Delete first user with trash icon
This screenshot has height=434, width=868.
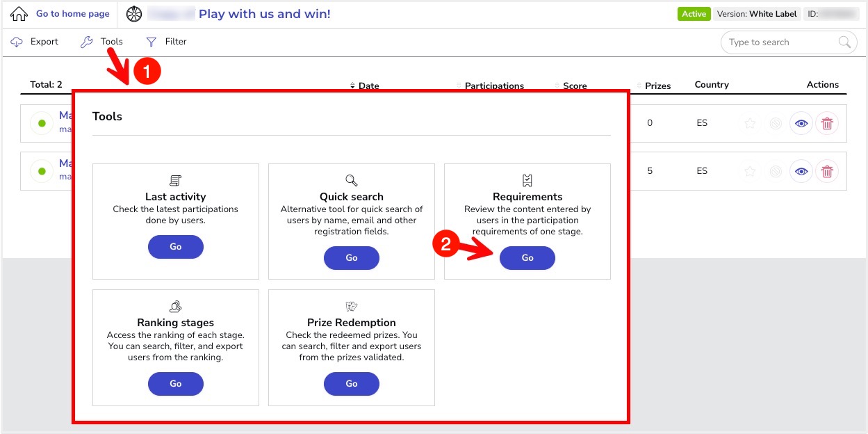pos(827,124)
